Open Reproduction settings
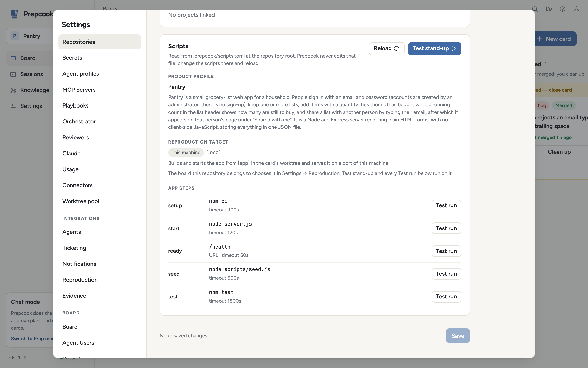Image resolution: width=588 pixels, height=368 pixels. click(x=100, y=280)
